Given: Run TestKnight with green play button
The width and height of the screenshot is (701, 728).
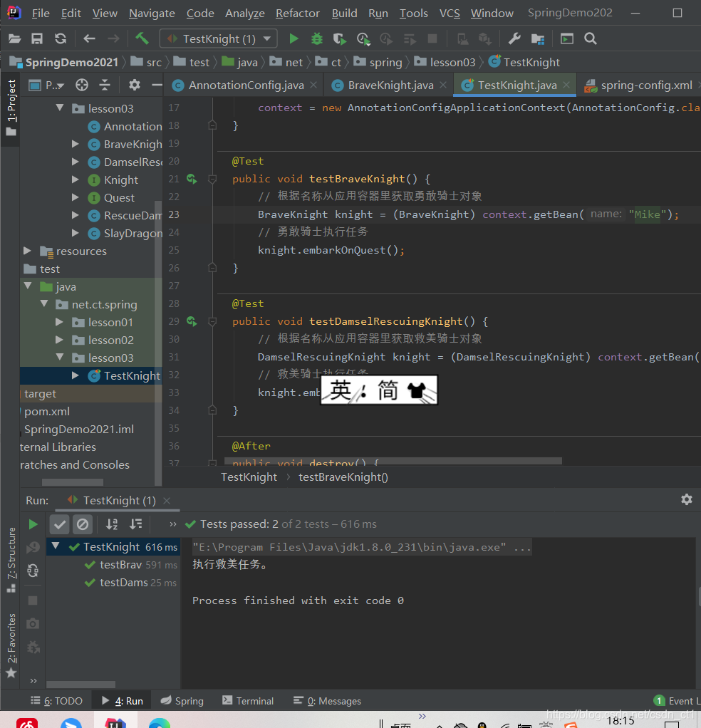Looking at the screenshot, I should pyautogui.click(x=294, y=38).
